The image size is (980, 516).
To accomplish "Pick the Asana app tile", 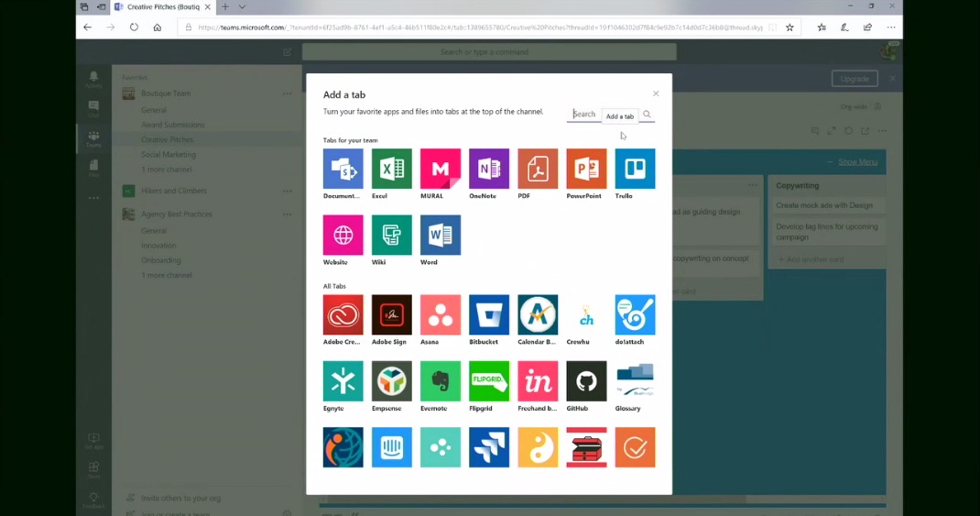I will (440, 314).
